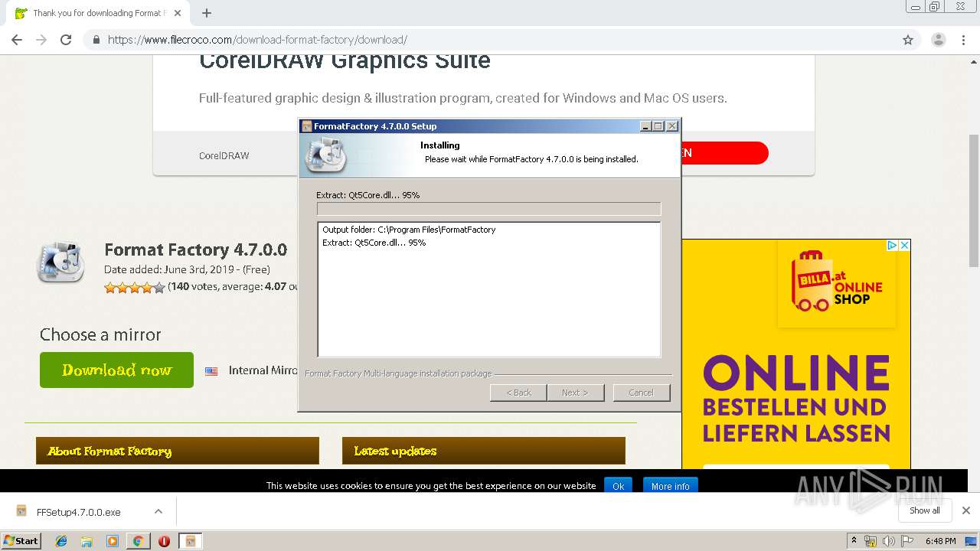Show hidden tray icons with the arrow
Image resolution: width=980 pixels, height=551 pixels.
click(x=854, y=541)
